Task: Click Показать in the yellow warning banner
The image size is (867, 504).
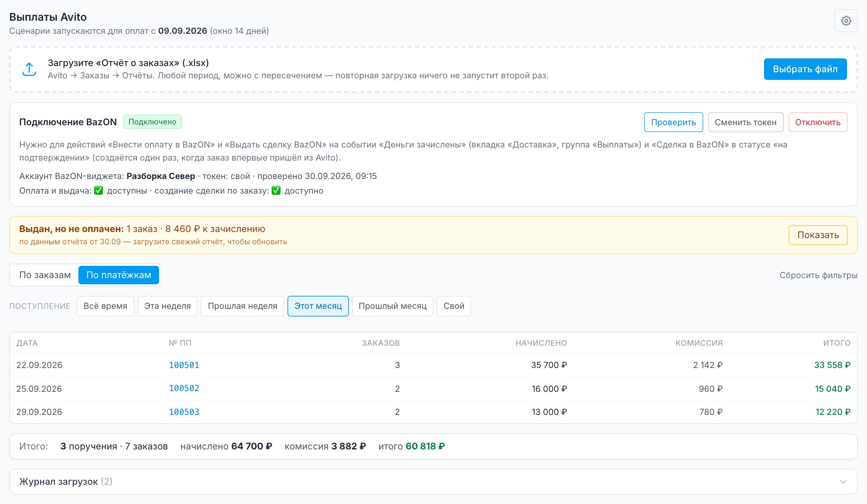Action: [x=818, y=235]
